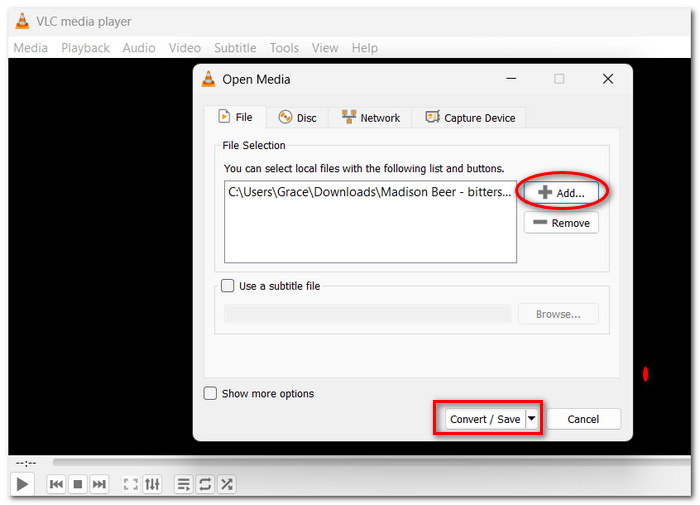This screenshot has width=700, height=505.
Task: Open the Video menu
Action: [184, 48]
